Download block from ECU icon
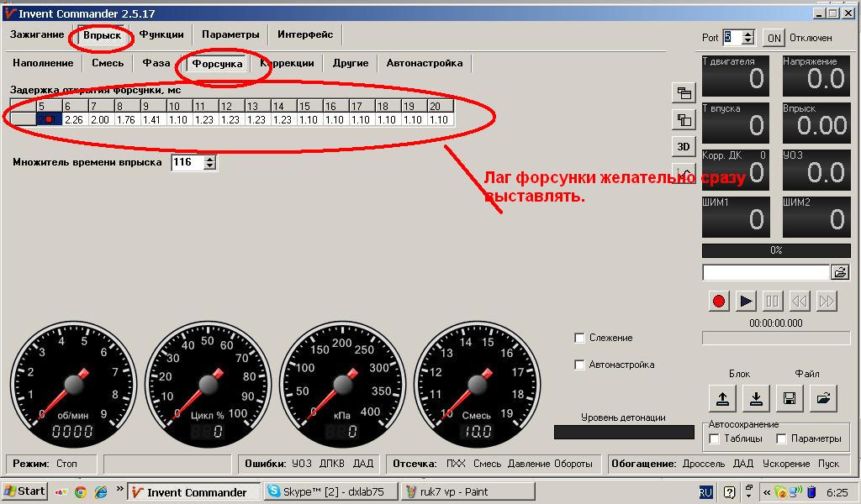861x504 pixels. point(756,398)
